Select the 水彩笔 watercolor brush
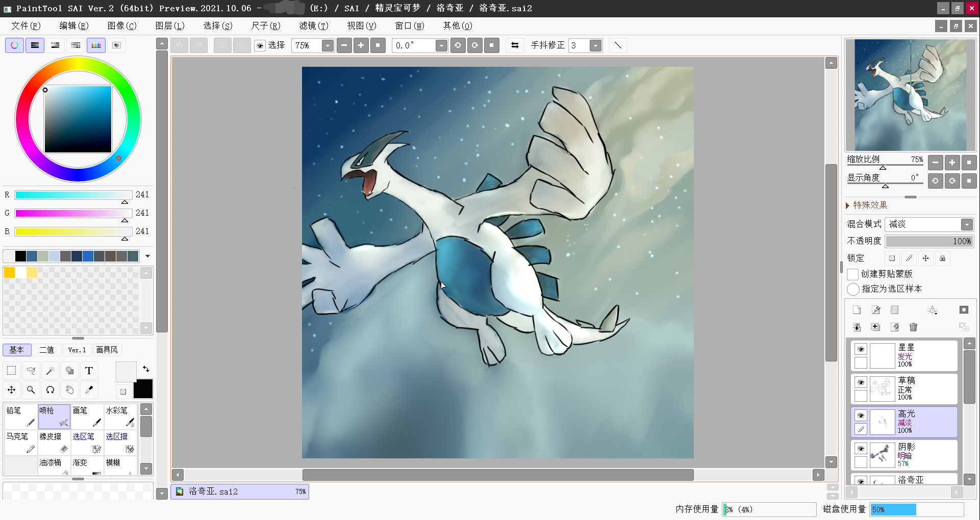The image size is (980, 520). click(x=120, y=417)
